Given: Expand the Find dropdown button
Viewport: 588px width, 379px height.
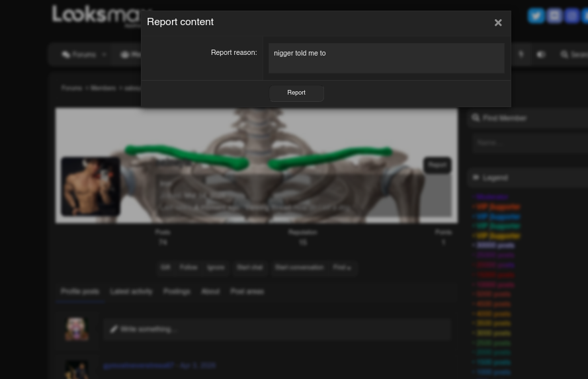Looking at the screenshot, I should pyautogui.click(x=342, y=268).
